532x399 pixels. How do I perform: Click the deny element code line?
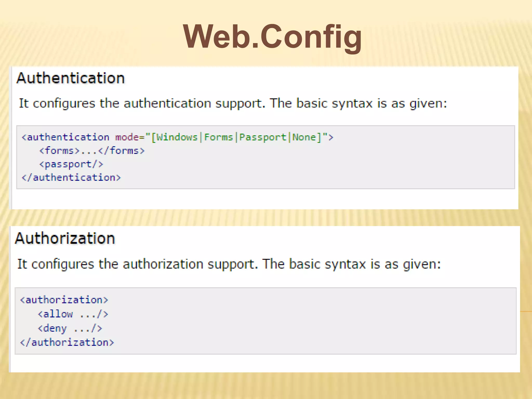click(70, 328)
